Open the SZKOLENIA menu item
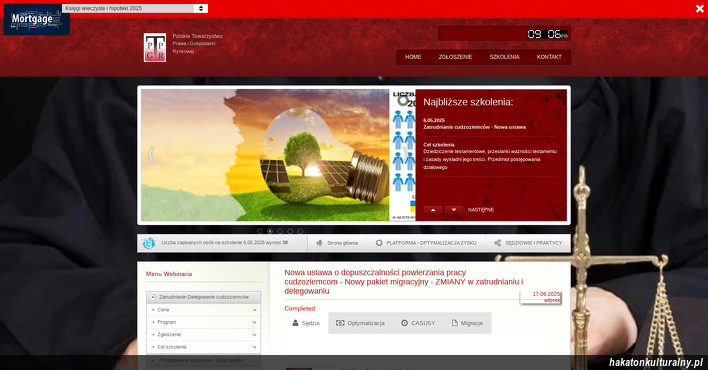 (x=504, y=57)
